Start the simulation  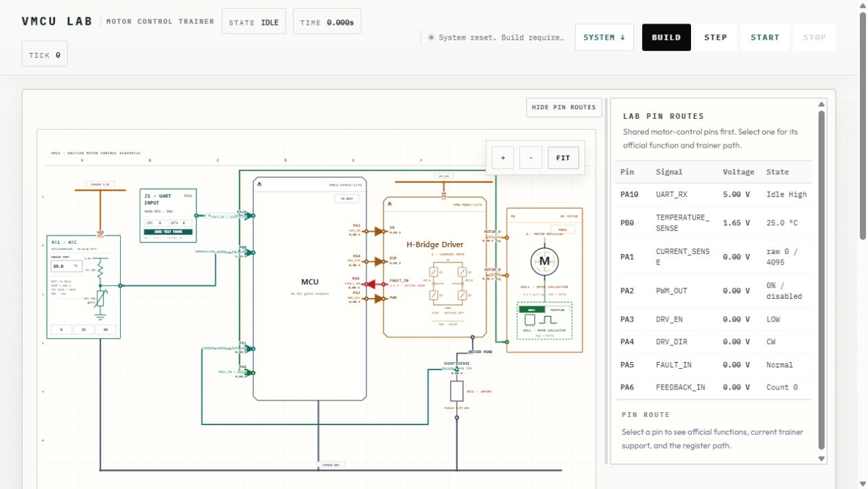pos(765,37)
